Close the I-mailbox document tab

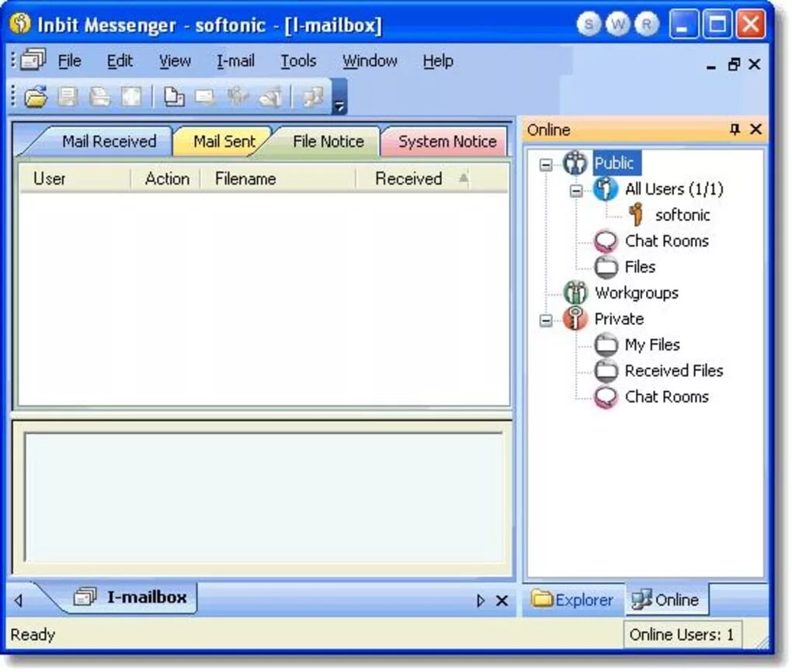coord(502,601)
